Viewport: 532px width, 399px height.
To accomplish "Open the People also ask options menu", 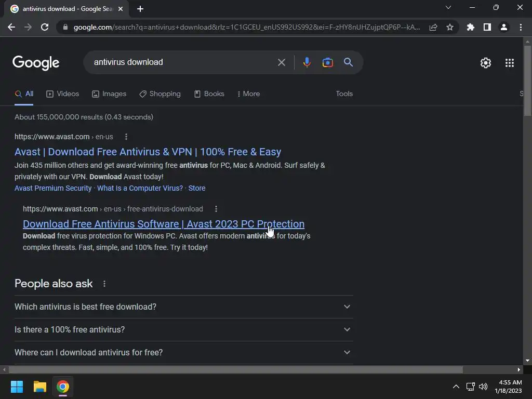I will (x=104, y=284).
